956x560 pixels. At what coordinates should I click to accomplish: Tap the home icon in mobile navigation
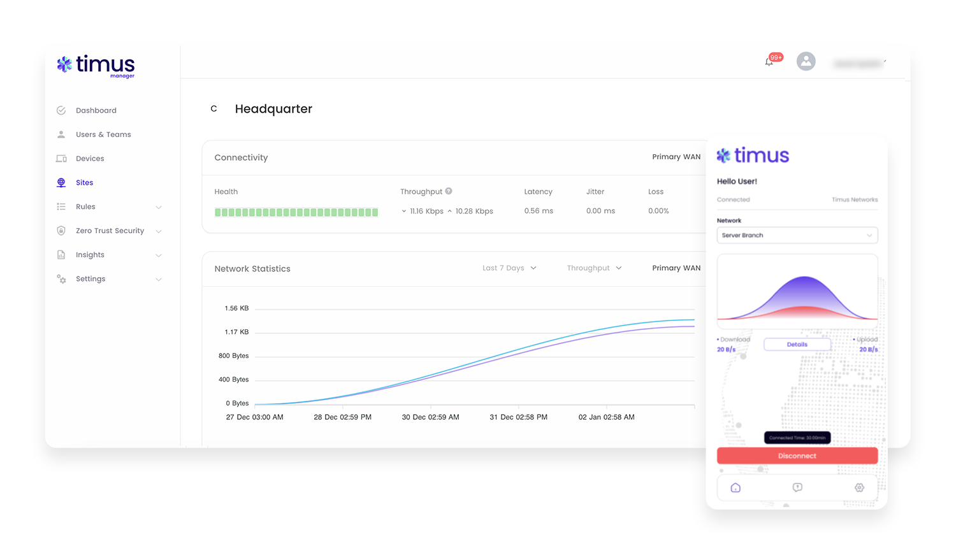point(735,487)
